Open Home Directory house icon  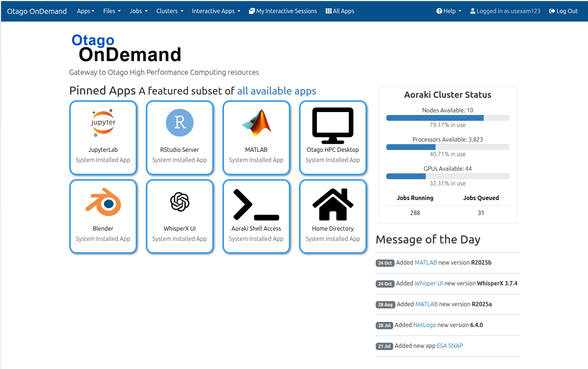click(x=333, y=204)
